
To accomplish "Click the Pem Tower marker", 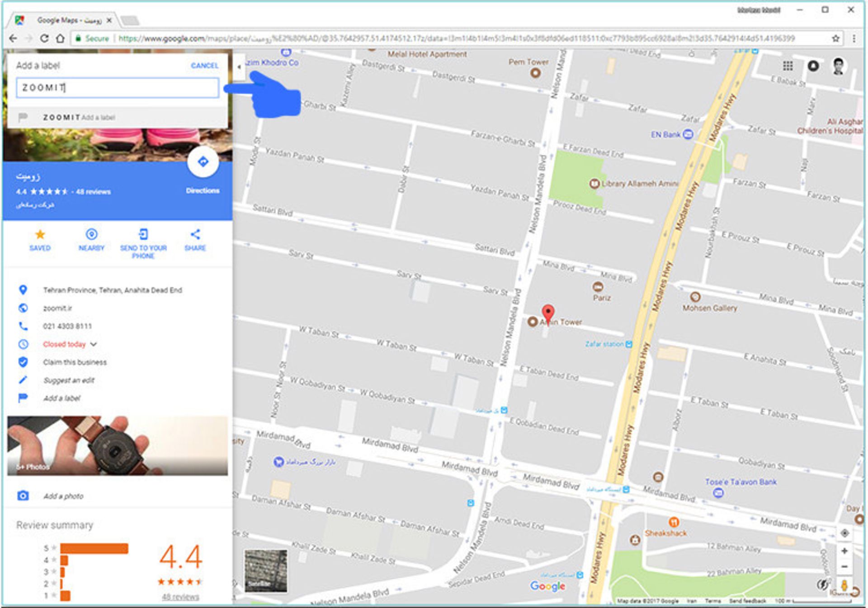I will [x=535, y=72].
